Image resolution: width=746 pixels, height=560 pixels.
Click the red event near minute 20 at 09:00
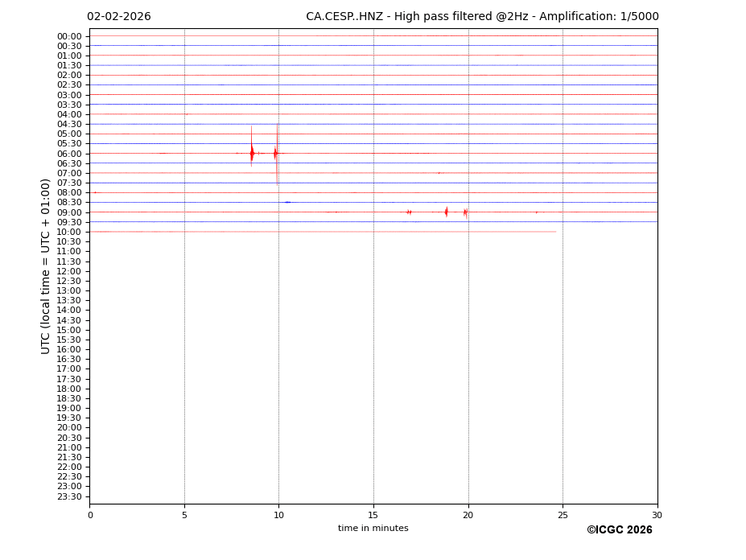click(x=465, y=212)
